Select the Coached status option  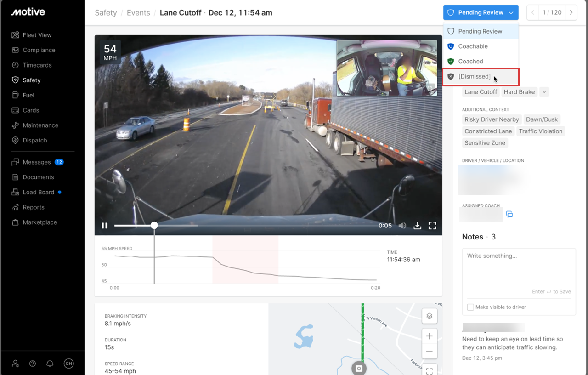[481, 61]
